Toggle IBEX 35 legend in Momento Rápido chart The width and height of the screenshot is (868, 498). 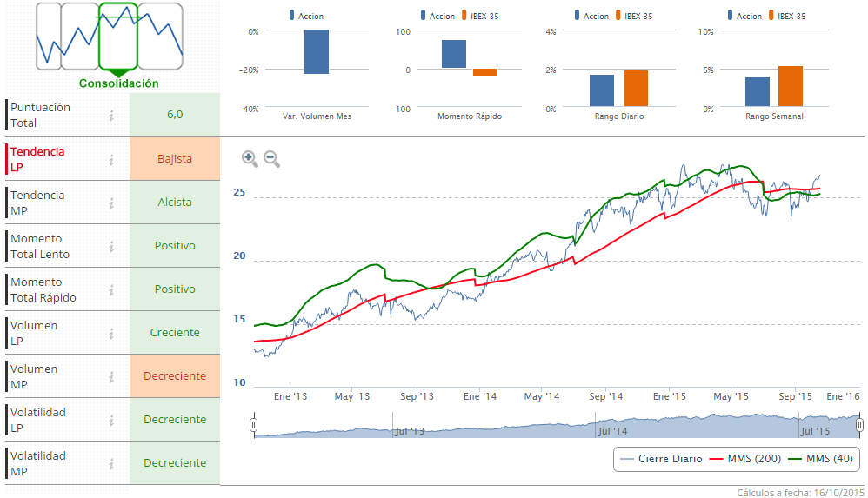(483, 16)
